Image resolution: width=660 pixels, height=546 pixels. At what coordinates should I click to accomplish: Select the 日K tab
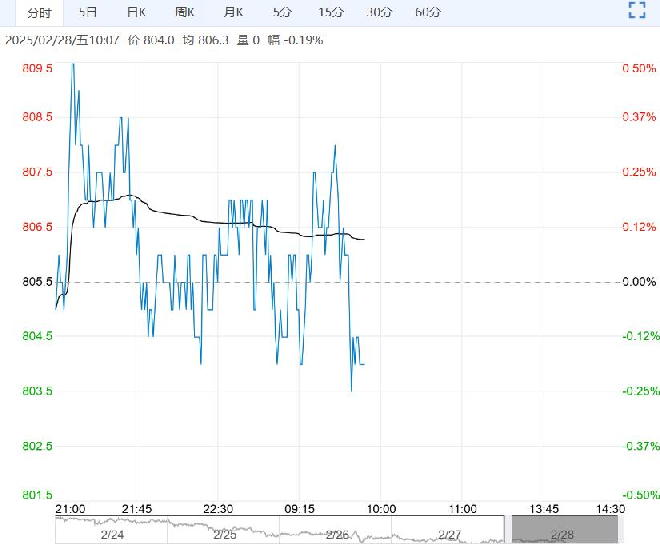(x=136, y=13)
